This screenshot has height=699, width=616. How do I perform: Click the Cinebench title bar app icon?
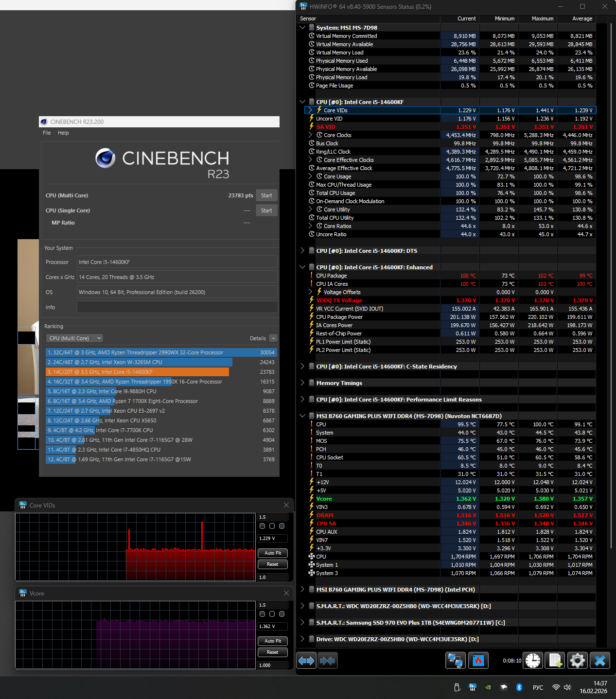coord(44,122)
